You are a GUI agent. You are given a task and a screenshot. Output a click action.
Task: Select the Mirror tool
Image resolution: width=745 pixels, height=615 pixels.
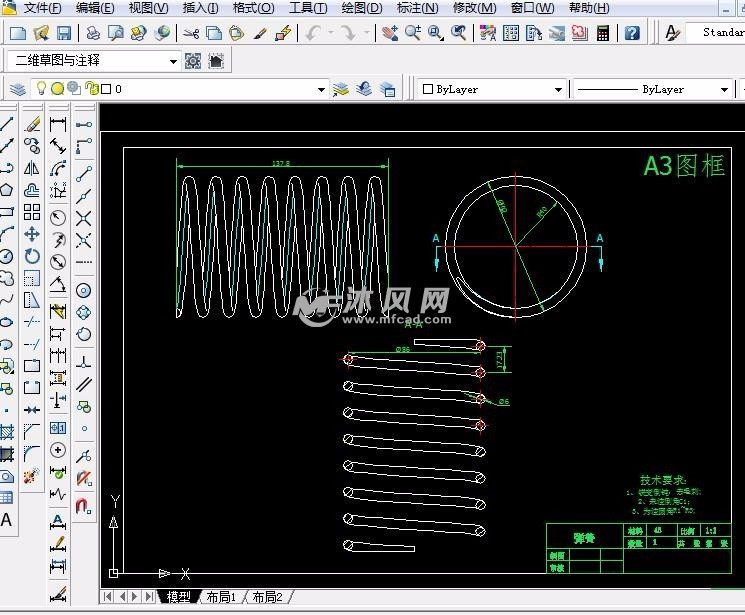(x=32, y=168)
